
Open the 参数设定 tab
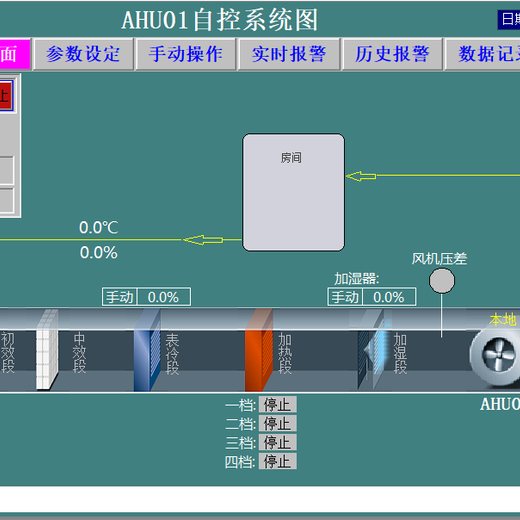pyautogui.click(x=84, y=54)
